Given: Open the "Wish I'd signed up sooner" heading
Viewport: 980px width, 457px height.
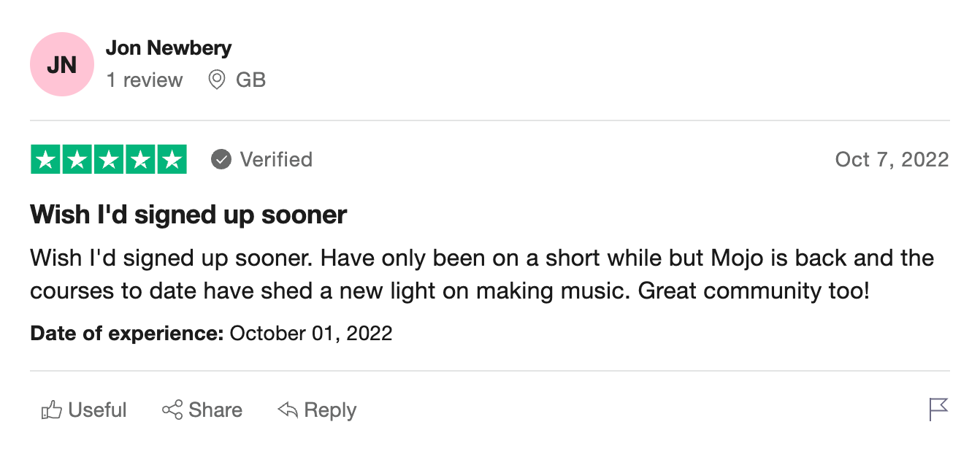Looking at the screenshot, I should (x=188, y=215).
